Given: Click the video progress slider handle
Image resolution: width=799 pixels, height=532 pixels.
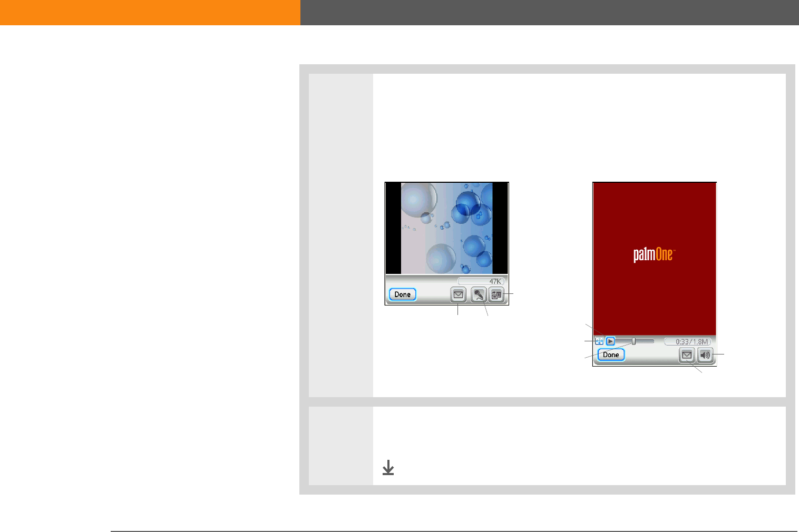Looking at the screenshot, I should click(x=634, y=341).
